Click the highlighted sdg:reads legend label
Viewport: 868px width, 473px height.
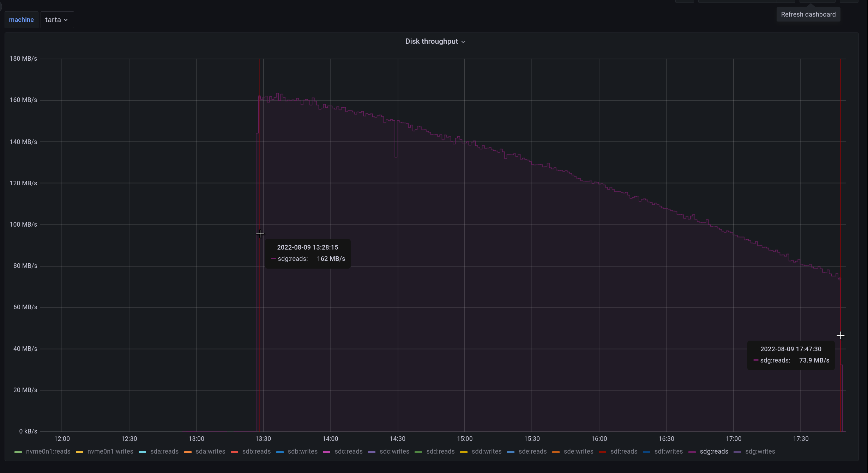pyautogui.click(x=714, y=451)
